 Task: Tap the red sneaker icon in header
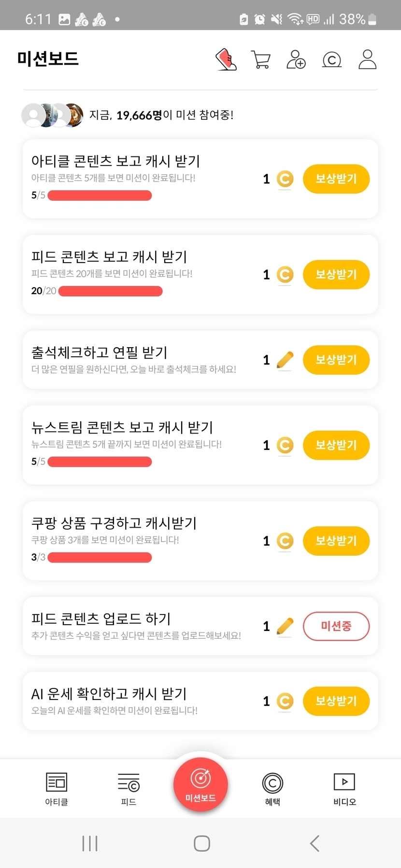[x=226, y=59]
